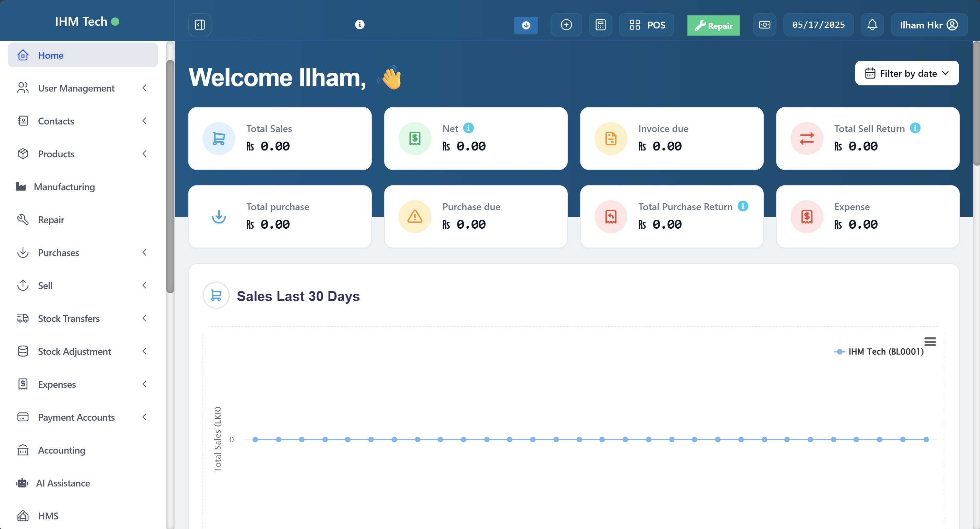
Task: Click the Net receipt icon
Action: 415,139
